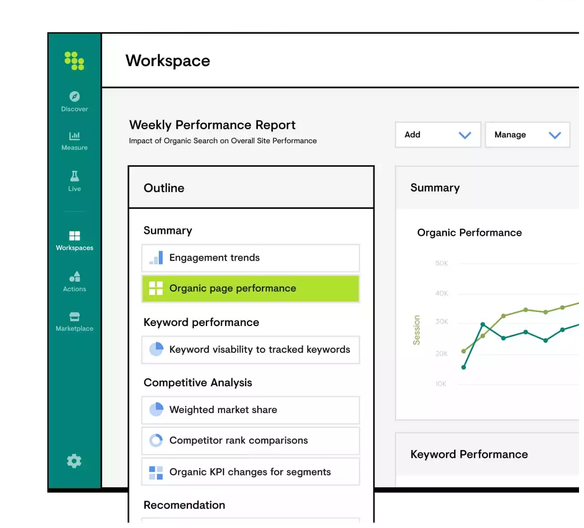Click the Outline panel header
This screenshot has width=584, height=528.
point(251,188)
